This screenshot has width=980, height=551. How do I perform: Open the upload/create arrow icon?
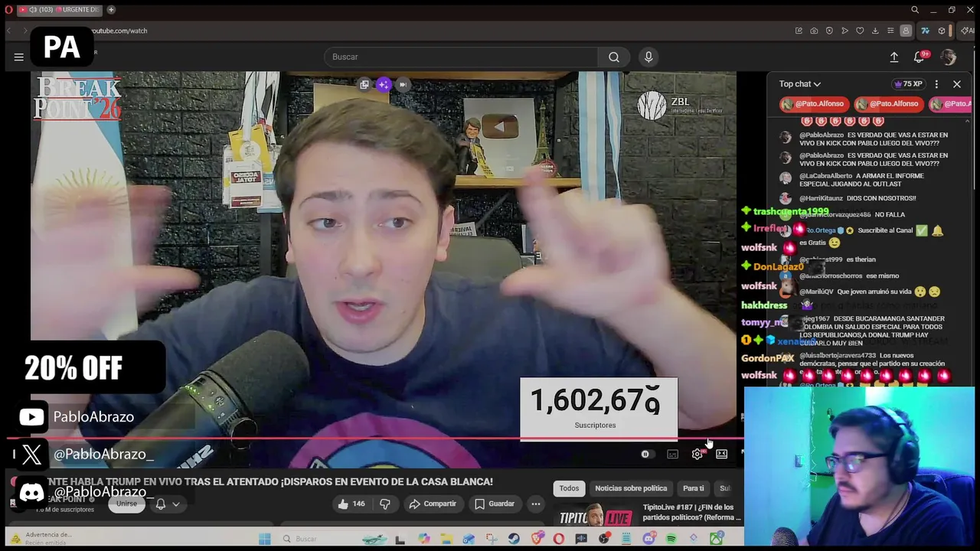click(x=893, y=57)
